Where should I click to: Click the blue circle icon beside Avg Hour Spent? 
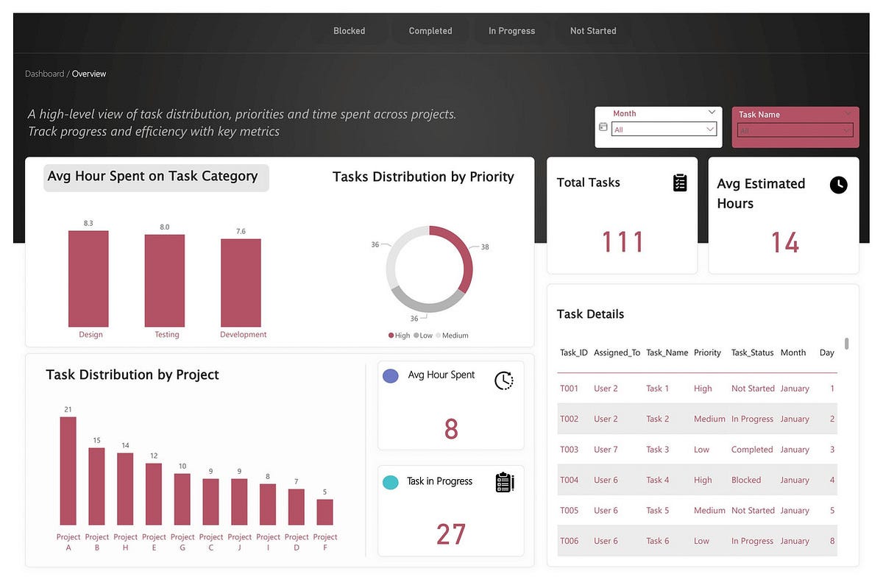[x=391, y=375]
